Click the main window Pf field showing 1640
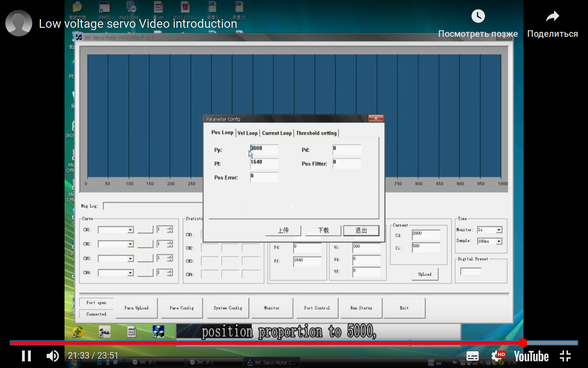Image resolution: width=588 pixels, height=368 pixels. click(307, 261)
